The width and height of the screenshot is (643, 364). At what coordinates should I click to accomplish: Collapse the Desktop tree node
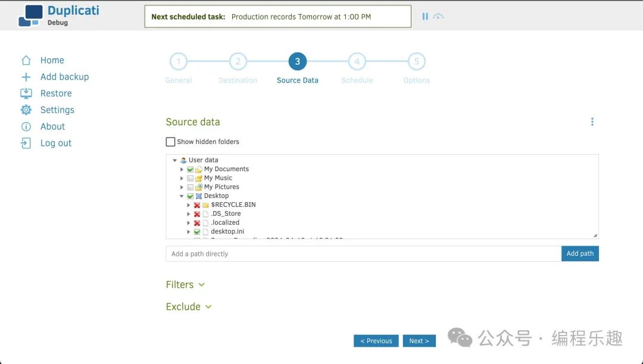point(182,196)
